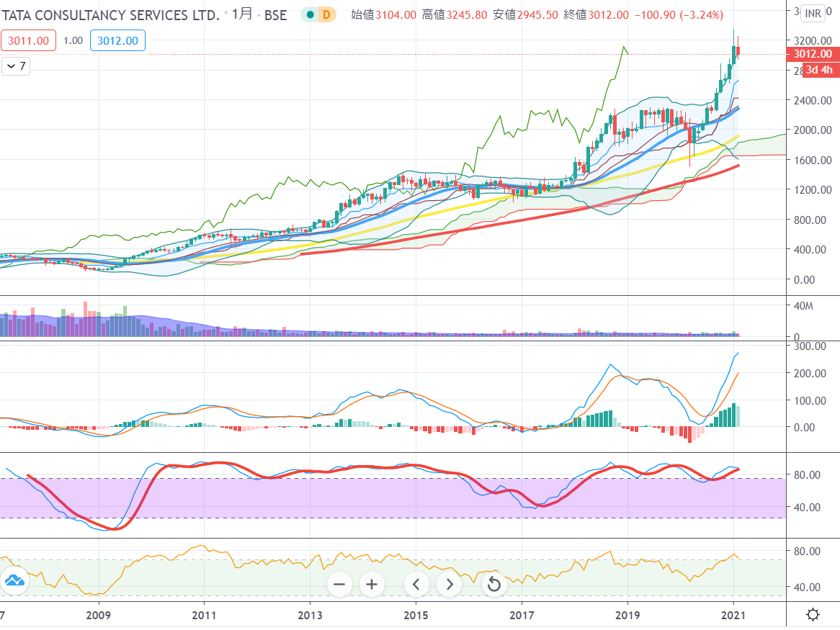Click the TATA CONSULTANCY SERVICES LTD. symbol title

tap(111, 15)
